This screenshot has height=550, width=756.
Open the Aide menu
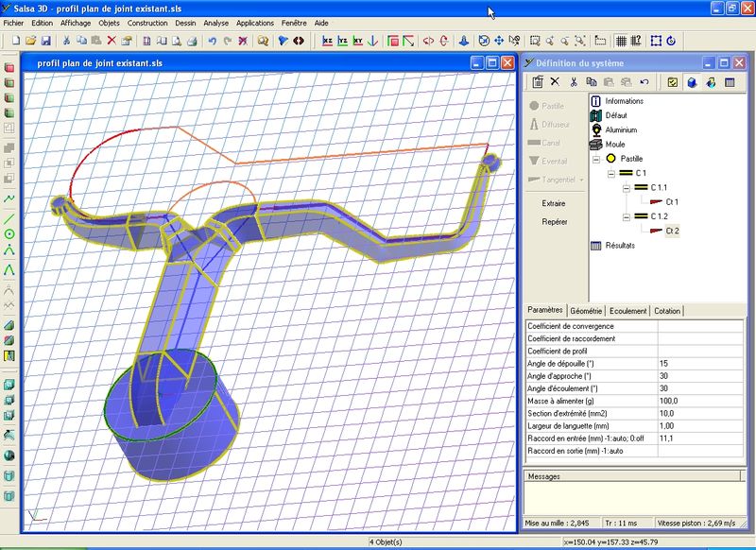coord(321,23)
